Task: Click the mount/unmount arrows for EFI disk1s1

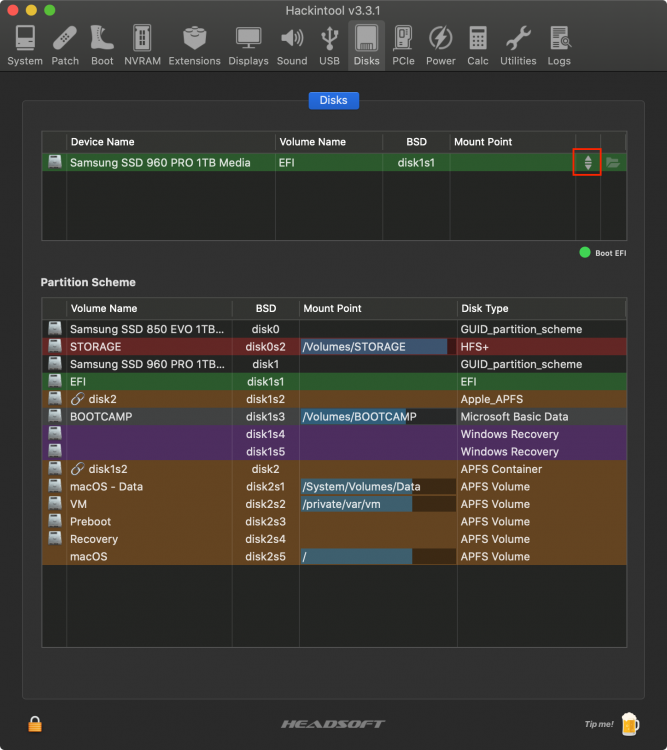Action: pyautogui.click(x=588, y=163)
